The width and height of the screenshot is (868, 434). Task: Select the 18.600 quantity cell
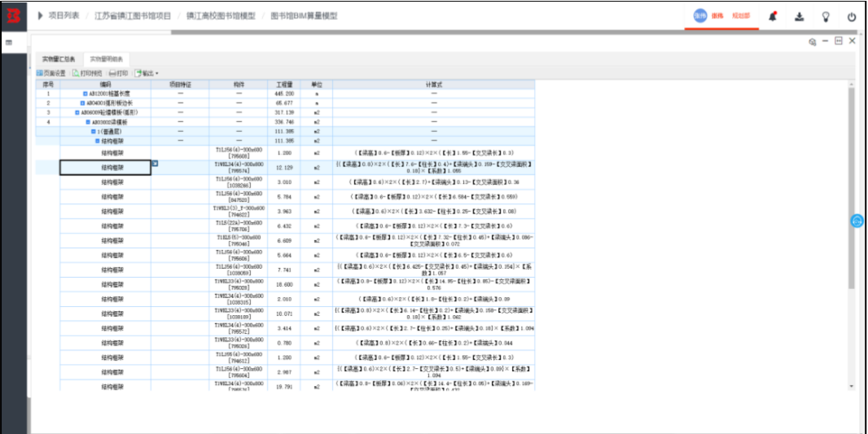point(284,284)
